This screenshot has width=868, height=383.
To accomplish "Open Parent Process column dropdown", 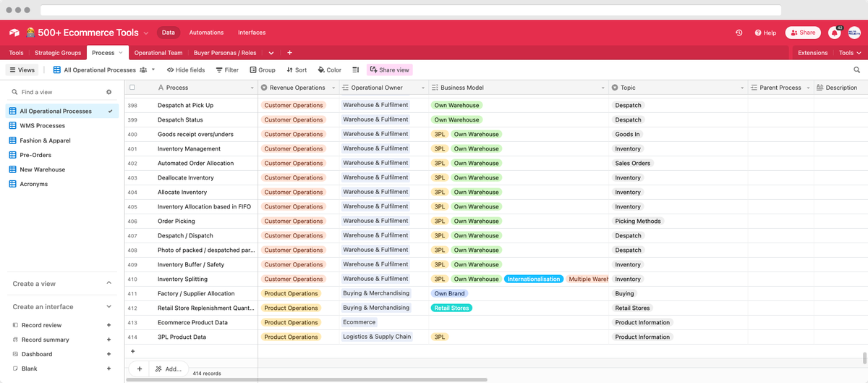I will (x=808, y=88).
